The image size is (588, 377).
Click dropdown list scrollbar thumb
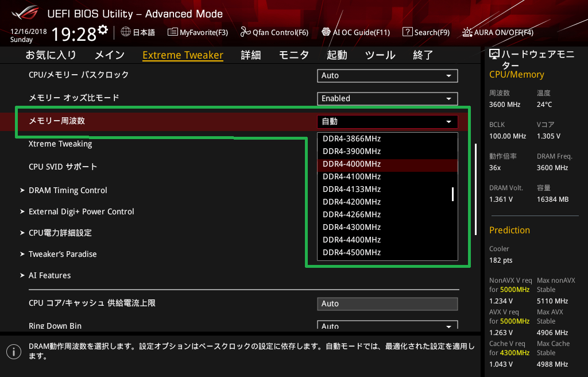click(x=452, y=194)
